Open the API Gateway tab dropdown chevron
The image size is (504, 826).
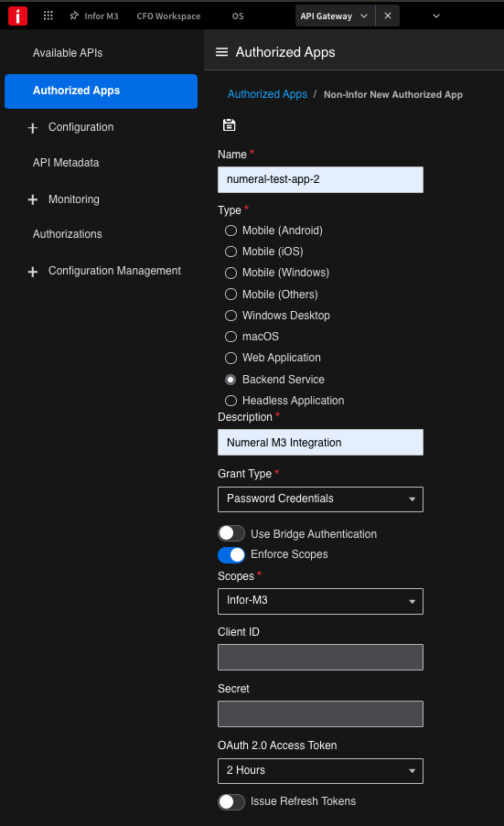(x=364, y=16)
